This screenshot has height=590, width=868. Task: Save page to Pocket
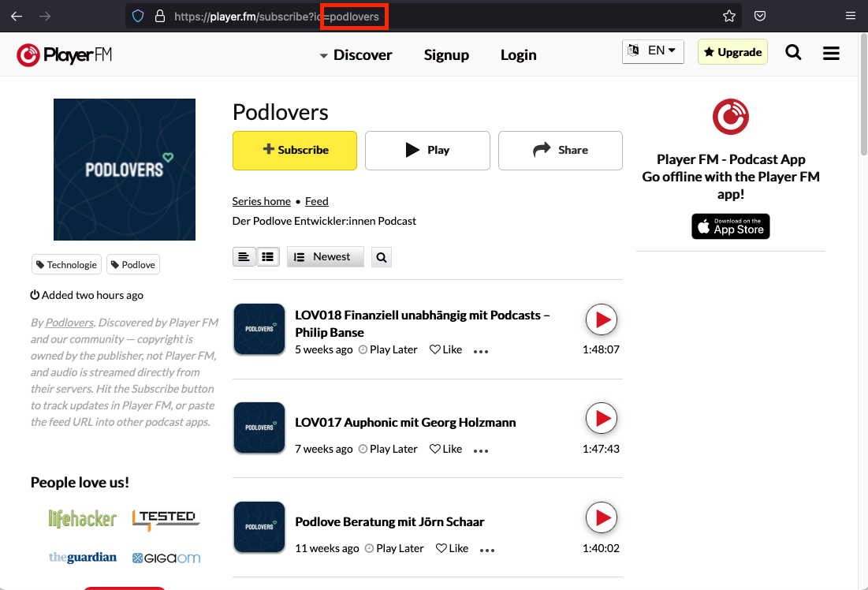[760, 16]
